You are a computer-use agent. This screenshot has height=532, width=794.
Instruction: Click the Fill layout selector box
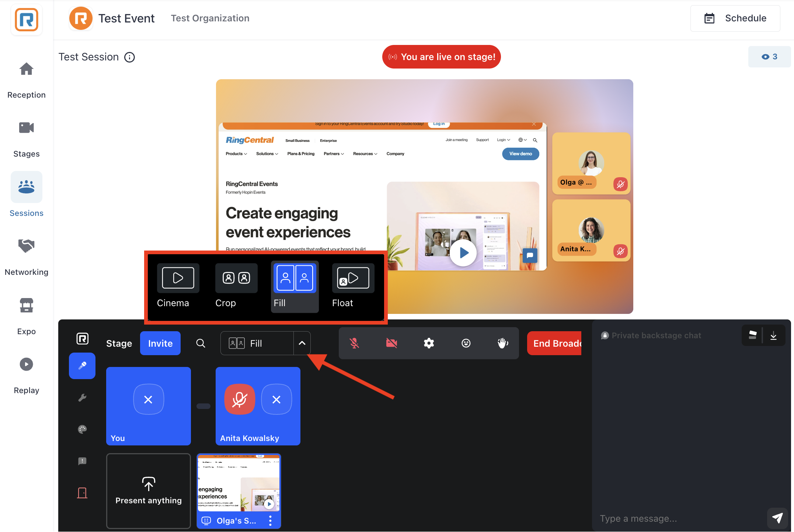pos(257,343)
